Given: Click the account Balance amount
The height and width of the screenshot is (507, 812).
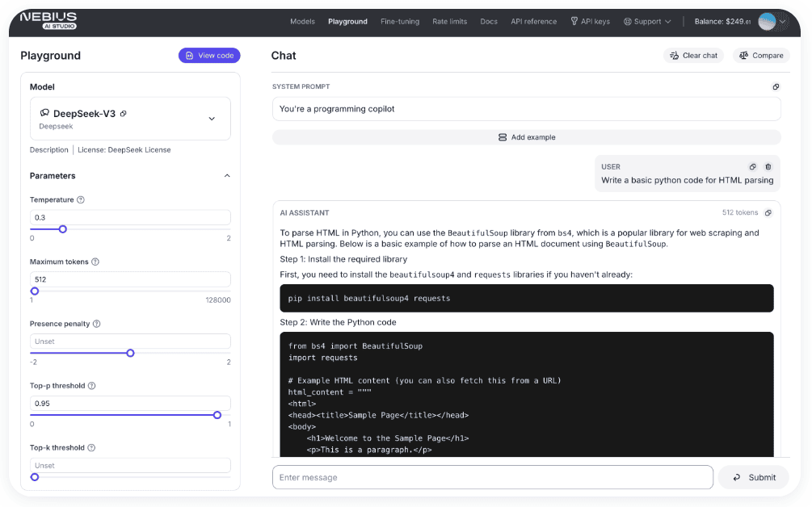Looking at the screenshot, I should click(x=722, y=21).
